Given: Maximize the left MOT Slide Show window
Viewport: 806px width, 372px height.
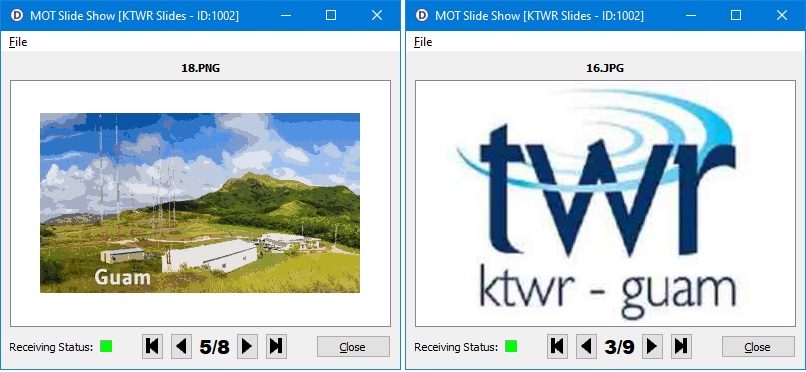Looking at the screenshot, I should (331, 15).
